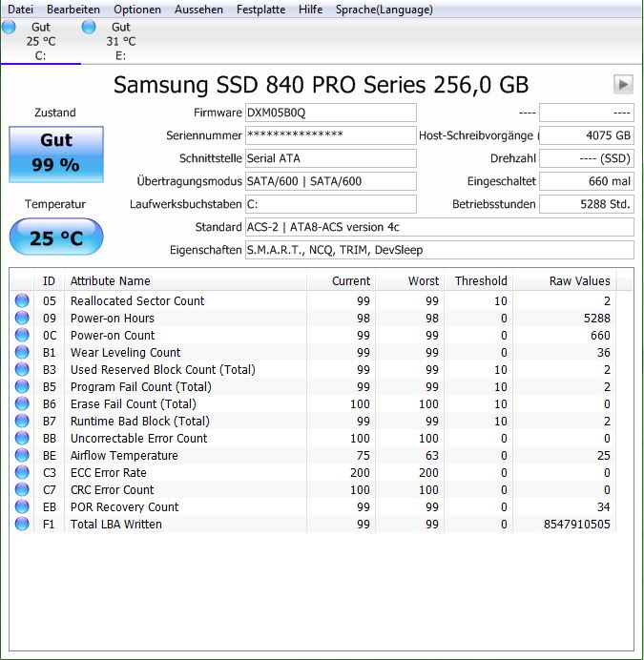Click the Worst column header
The width and height of the screenshot is (644, 660).
pos(409,280)
